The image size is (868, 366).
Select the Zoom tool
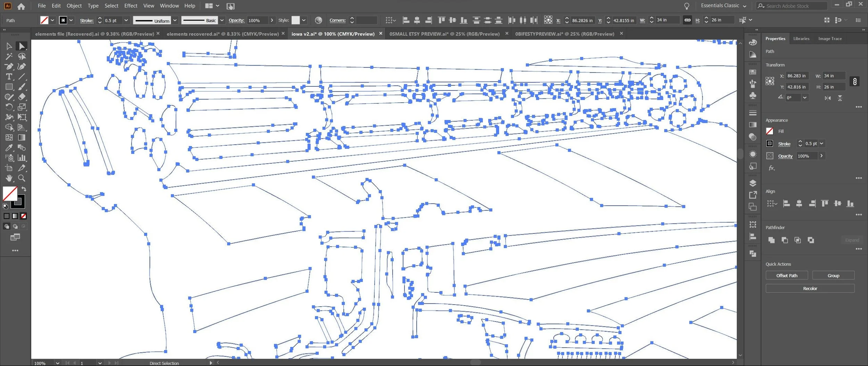(22, 178)
